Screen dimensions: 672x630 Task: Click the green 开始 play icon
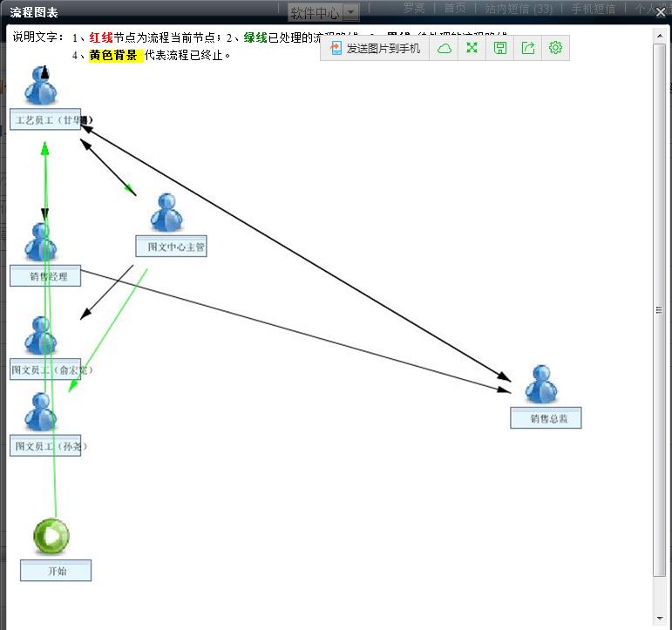point(51,536)
